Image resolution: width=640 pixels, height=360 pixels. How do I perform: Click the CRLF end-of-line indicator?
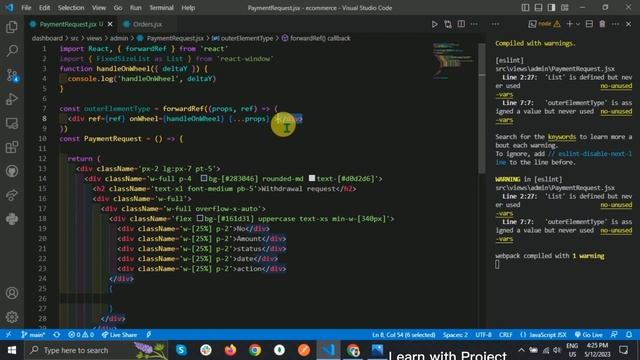pos(505,335)
